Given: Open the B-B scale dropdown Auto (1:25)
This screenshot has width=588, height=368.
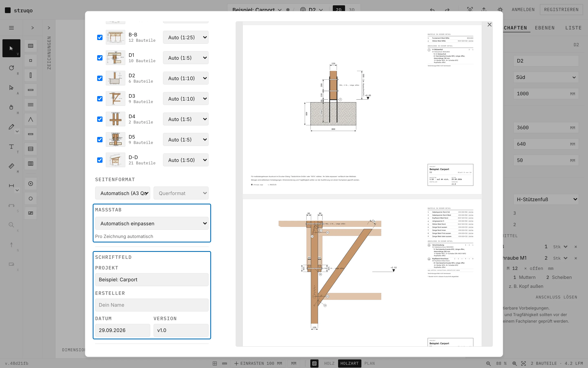Looking at the screenshot, I should pos(186,37).
